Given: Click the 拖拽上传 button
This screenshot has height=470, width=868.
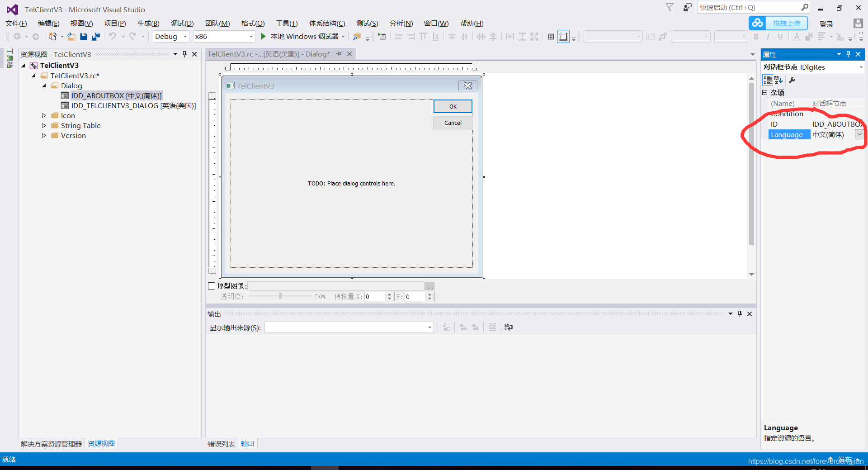Looking at the screenshot, I should (787, 23).
